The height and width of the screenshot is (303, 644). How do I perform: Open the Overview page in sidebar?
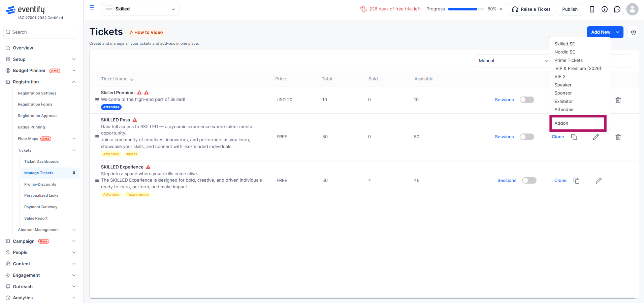coord(23,48)
